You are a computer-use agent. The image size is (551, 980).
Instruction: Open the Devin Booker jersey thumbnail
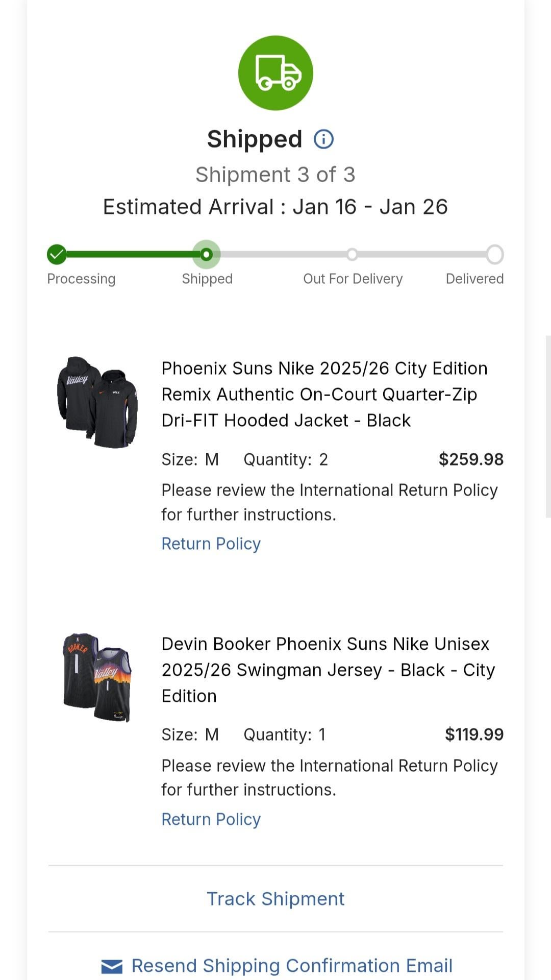point(97,677)
